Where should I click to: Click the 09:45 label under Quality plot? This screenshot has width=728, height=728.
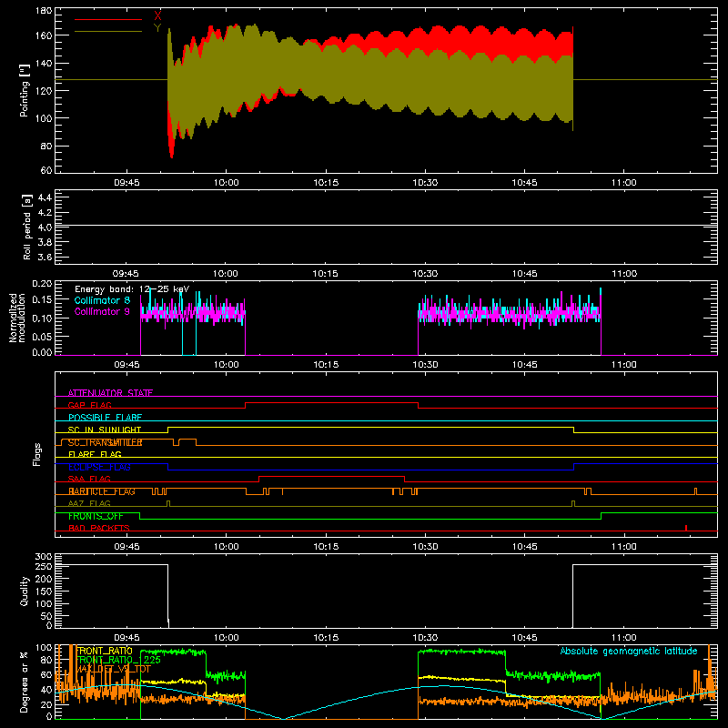tap(126, 638)
